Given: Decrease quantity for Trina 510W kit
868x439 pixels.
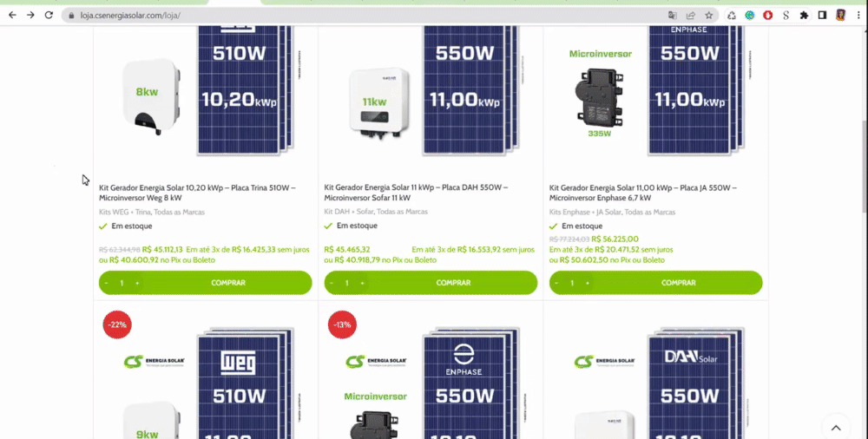Looking at the screenshot, I should coord(106,283).
